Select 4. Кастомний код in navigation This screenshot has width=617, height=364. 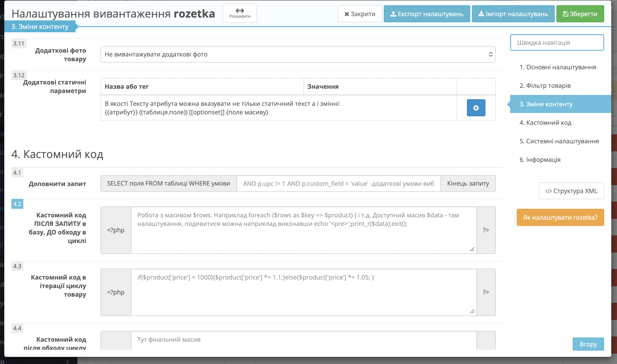click(x=545, y=122)
